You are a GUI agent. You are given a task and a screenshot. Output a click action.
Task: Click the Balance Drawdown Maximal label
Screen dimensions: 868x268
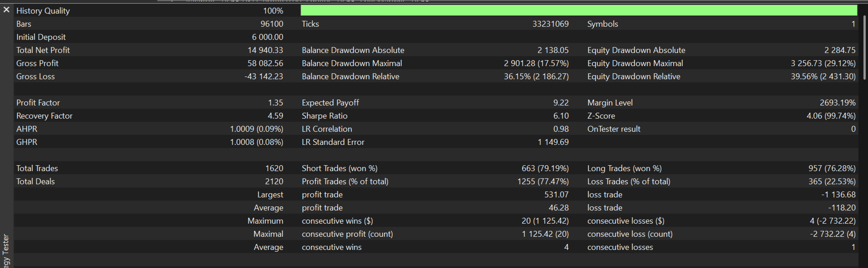[352, 63]
